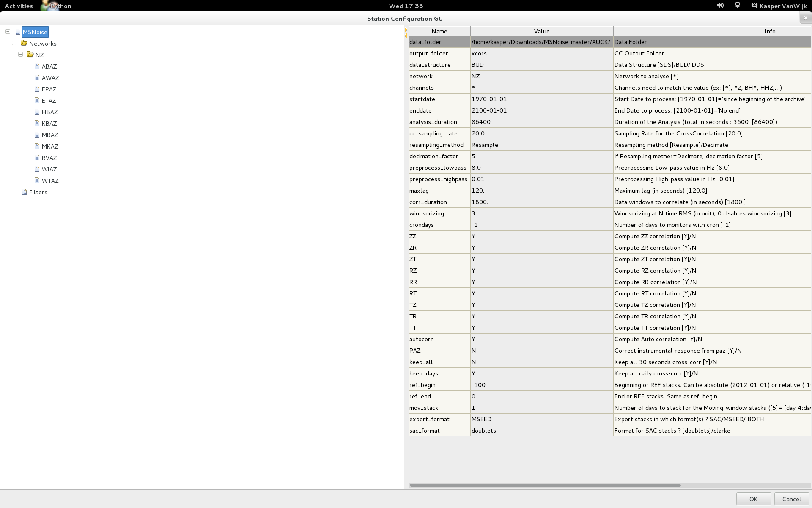Click the MSNoise root document icon

(x=18, y=32)
